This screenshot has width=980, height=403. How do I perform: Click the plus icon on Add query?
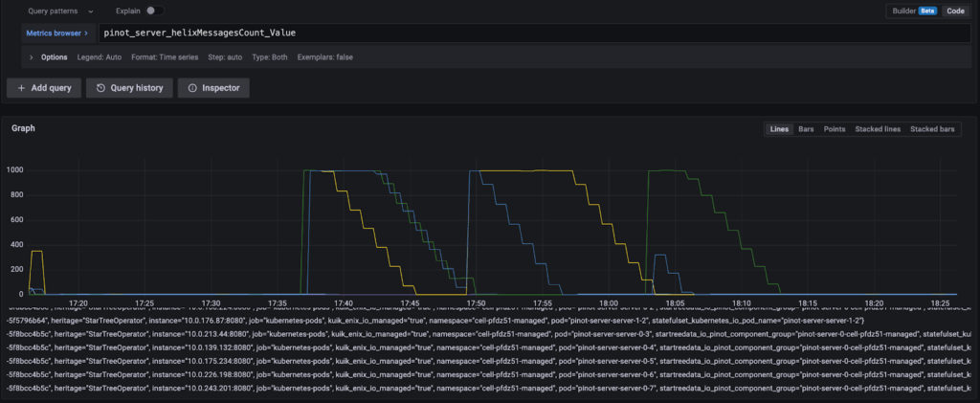coord(22,88)
